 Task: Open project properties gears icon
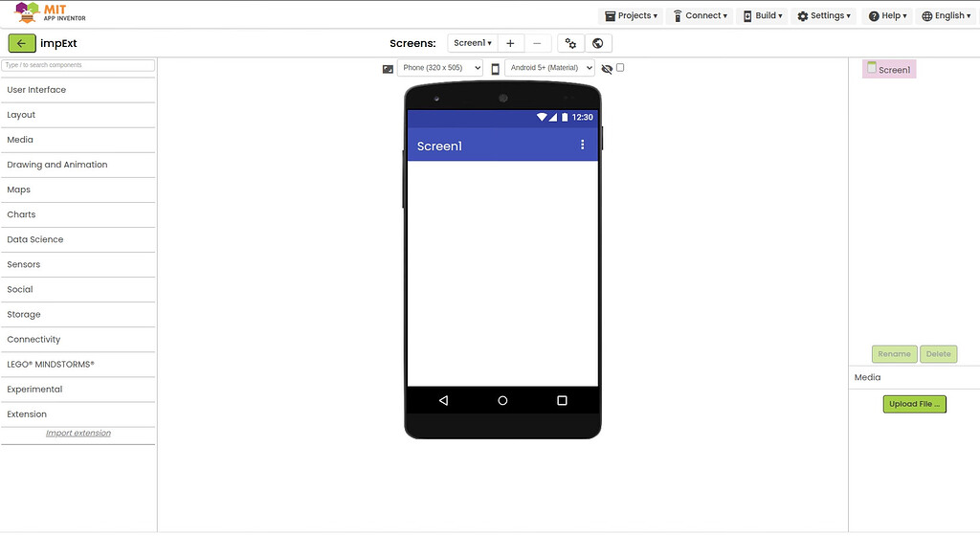pos(570,43)
